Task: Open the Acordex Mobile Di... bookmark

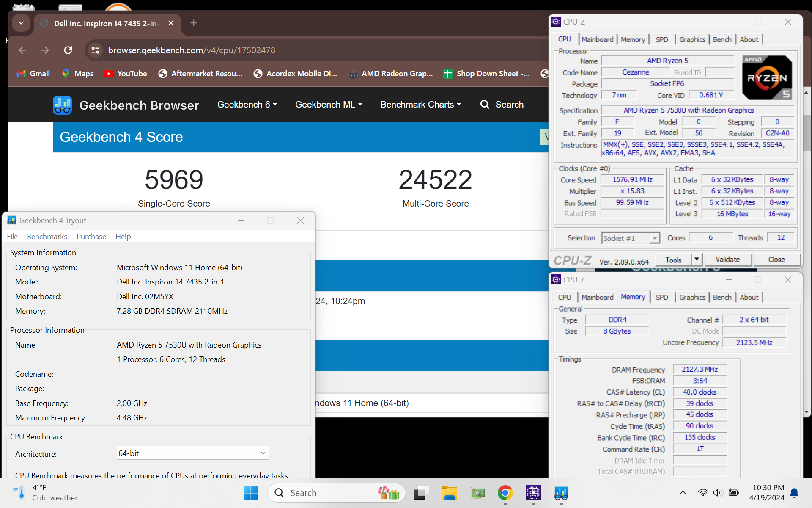Action: tap(295, 74)
